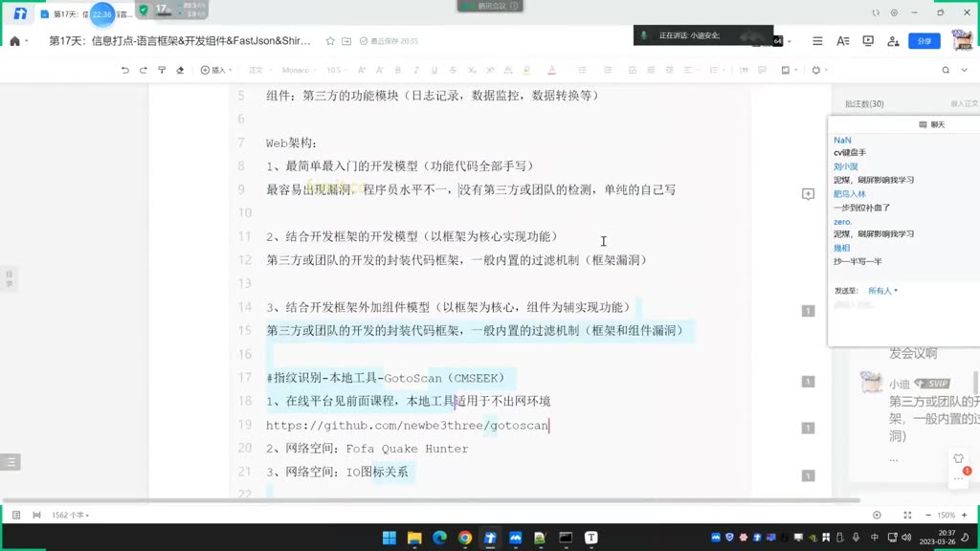Screen dimensions: 980x551
Task: Click the redo arrow in toolbar
Action: (144, 70)
